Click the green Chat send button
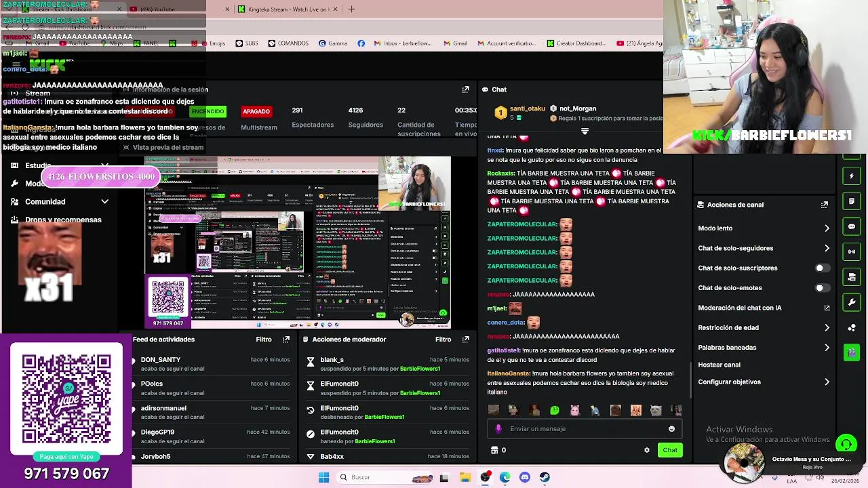 point(670,450)
